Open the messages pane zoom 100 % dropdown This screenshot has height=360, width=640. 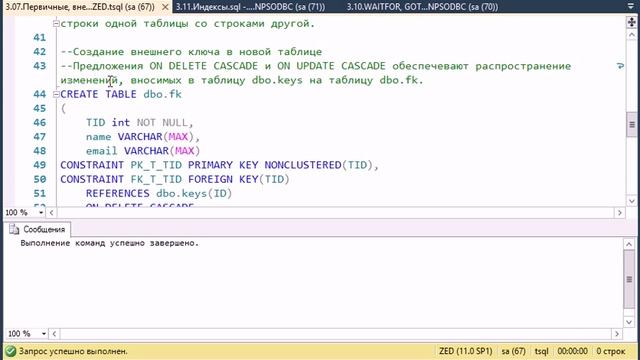tap(44, 334)
